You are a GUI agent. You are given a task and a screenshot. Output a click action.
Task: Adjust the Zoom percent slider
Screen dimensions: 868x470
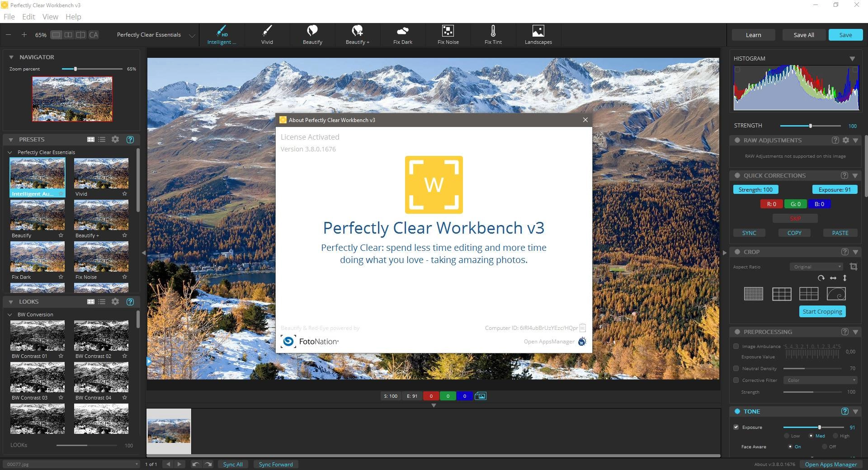tap(92, 69)
